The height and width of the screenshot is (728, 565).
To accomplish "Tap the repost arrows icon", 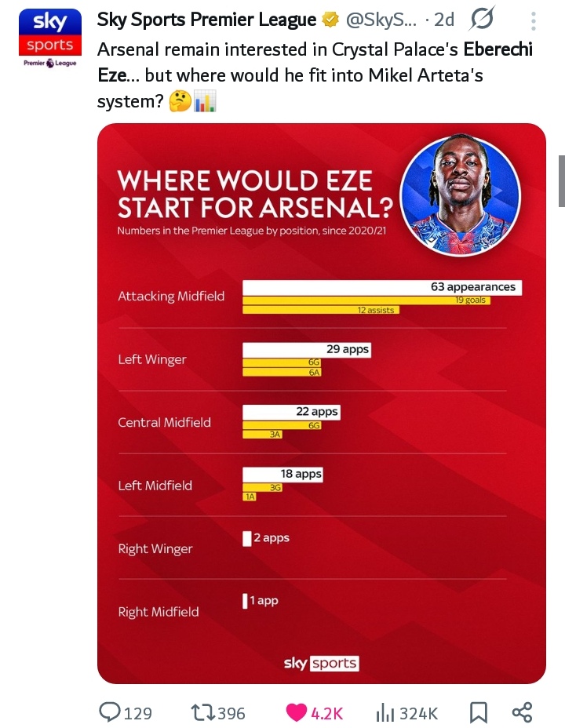I will (x=203, y=712).
